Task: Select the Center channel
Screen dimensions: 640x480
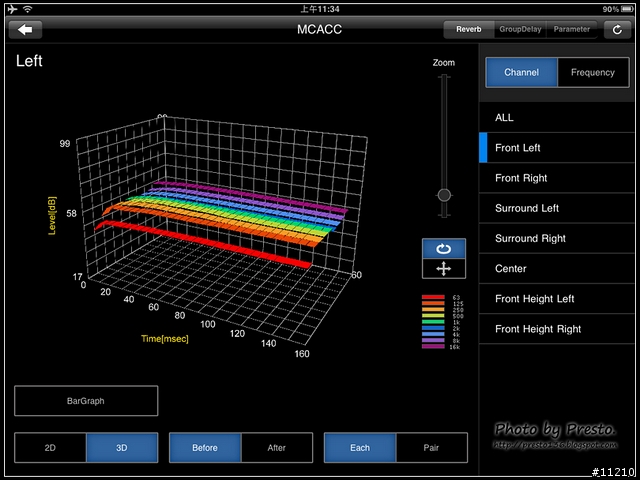Action: tap(556, 269)
